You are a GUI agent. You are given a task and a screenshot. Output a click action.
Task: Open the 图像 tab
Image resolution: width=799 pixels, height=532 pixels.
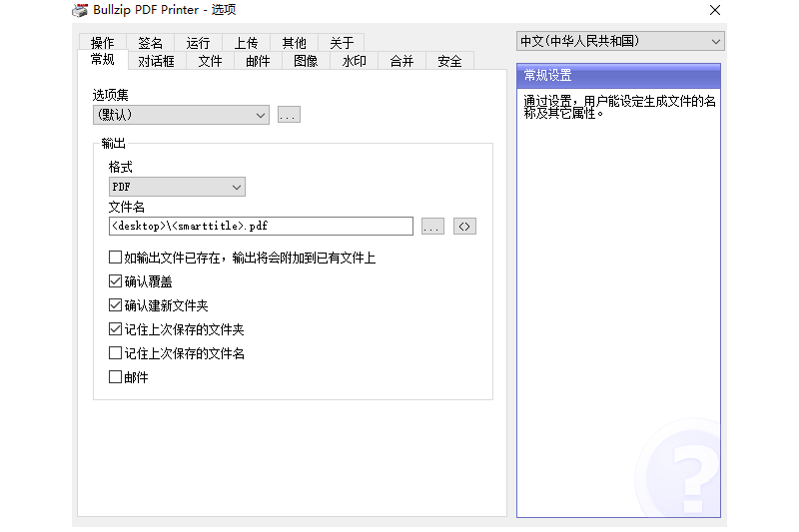pos(306,61)
